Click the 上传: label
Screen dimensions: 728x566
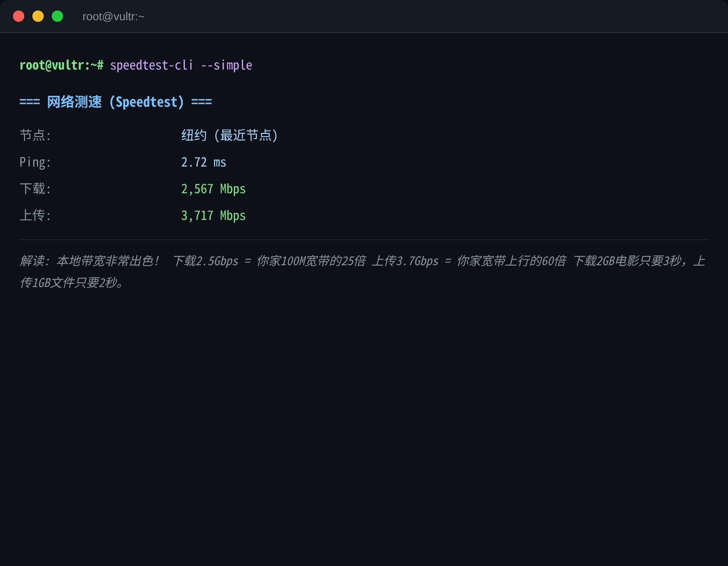click(36, 215)
